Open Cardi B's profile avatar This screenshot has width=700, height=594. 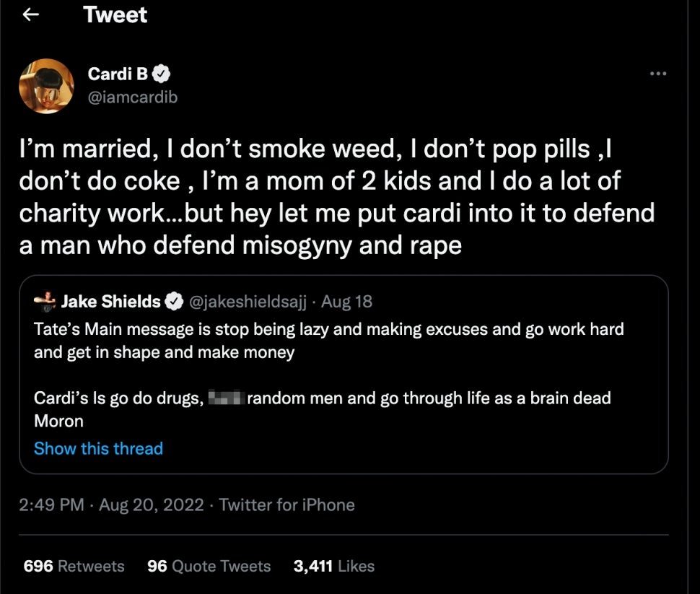(x=46, y=85)
